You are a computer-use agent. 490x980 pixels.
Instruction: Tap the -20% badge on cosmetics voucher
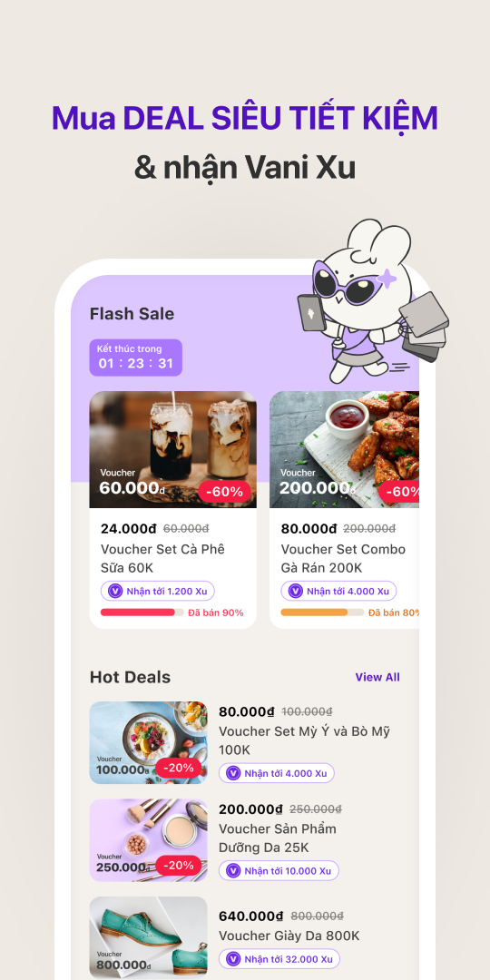(179, 865)
